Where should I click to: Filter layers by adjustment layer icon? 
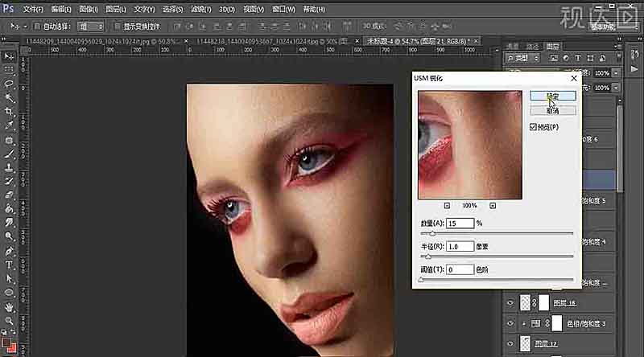(566, 58)
